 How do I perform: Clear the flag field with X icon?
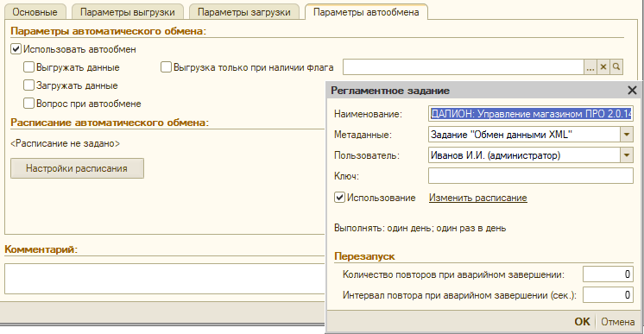pos(603,67)
